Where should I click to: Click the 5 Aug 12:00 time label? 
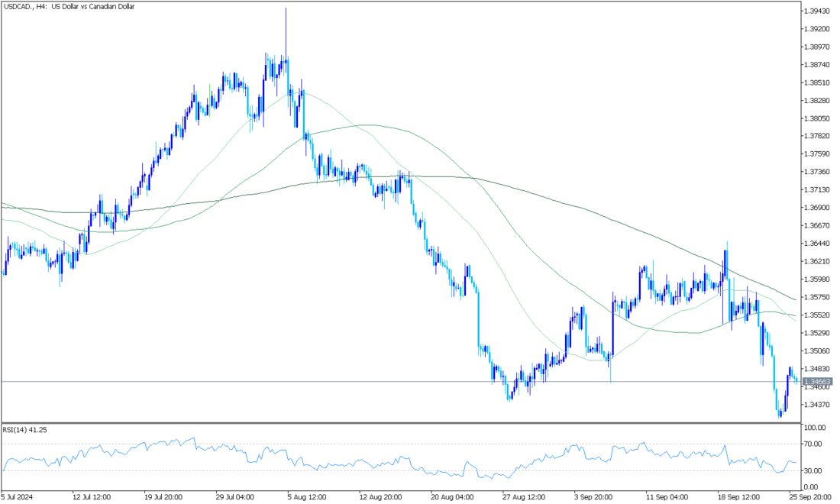307,497
